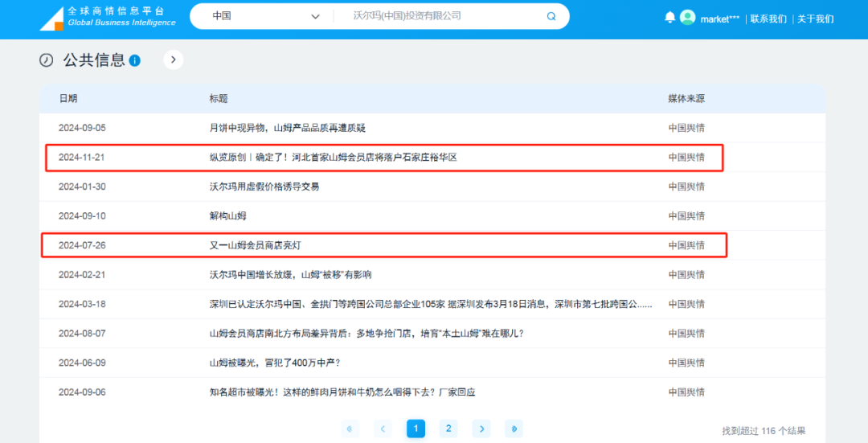Click date 2024-09-10
The width and height of the screenshot is (868, 443).
[82, 216]
